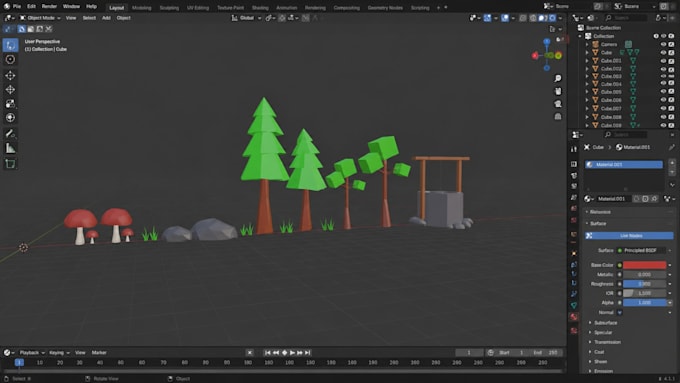Switch to the Shading workspace tab
This screenshot has height=383, width=680.
coord(260,7)
